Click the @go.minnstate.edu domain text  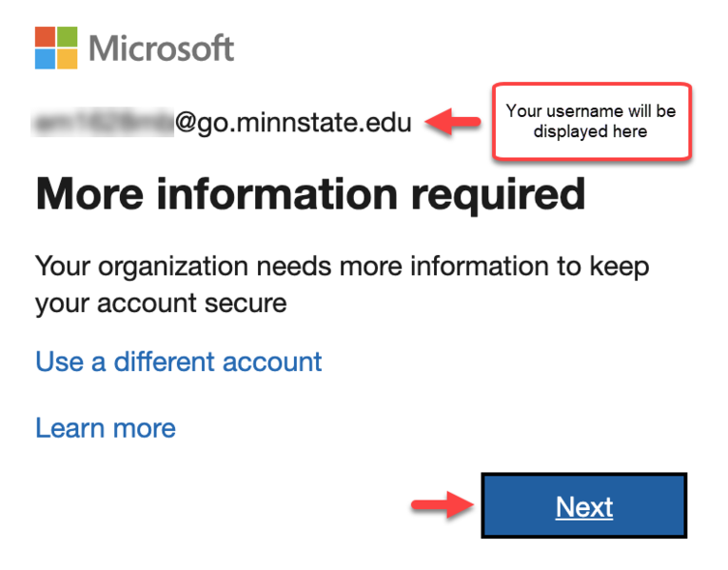point(293,123)
